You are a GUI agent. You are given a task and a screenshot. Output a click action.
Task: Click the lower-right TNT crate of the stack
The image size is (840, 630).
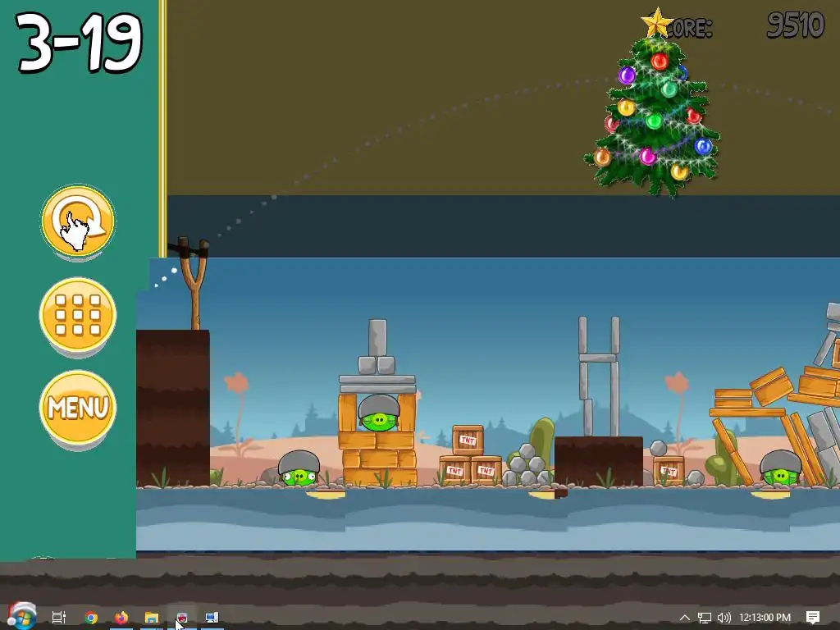point(486,470)
